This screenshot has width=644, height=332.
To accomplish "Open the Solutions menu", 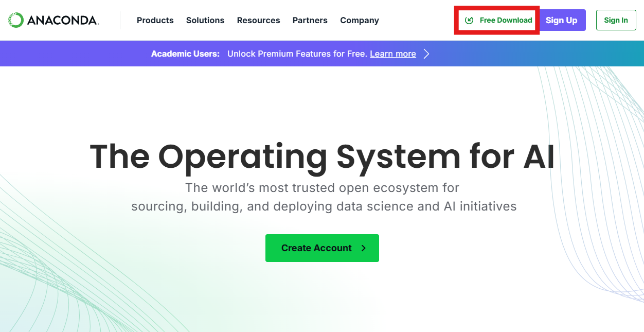I will coord(205,20).
